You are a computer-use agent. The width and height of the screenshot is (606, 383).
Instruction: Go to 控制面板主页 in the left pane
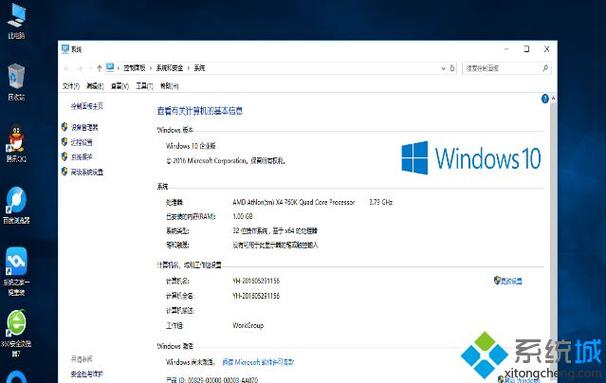(x=87, y=106)
